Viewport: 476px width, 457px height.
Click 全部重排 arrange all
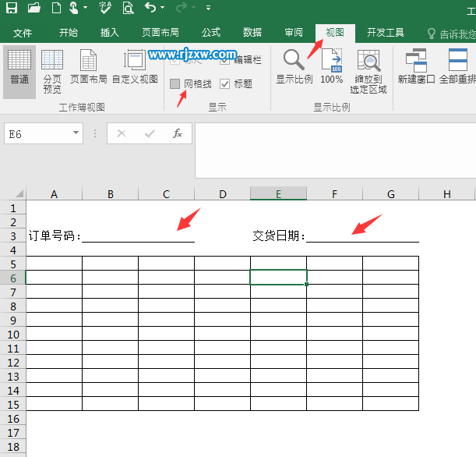tap(457, 67)
